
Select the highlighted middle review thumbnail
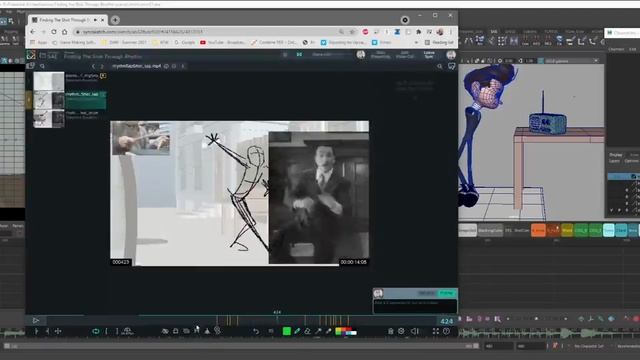pyautogui.click(x=49, y=100)
